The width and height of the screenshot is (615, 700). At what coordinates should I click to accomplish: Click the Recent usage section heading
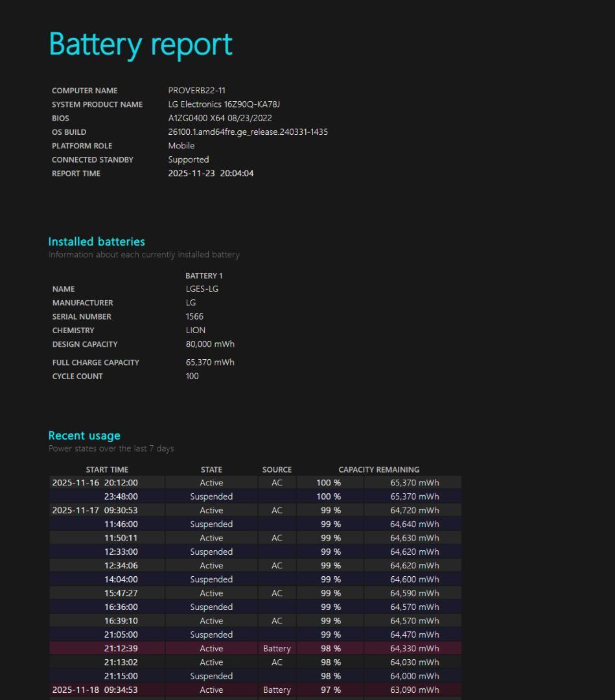84,435
